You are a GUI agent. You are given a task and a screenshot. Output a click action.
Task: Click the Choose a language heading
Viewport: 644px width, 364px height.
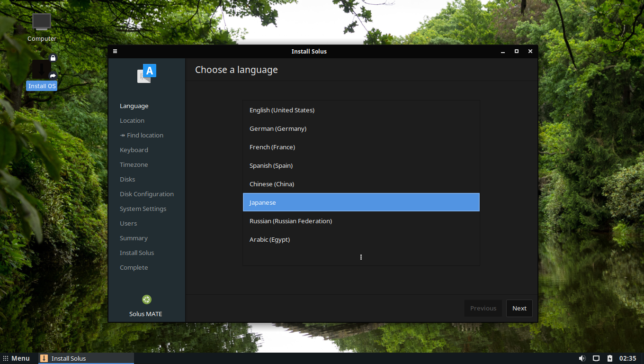(236, 70)
